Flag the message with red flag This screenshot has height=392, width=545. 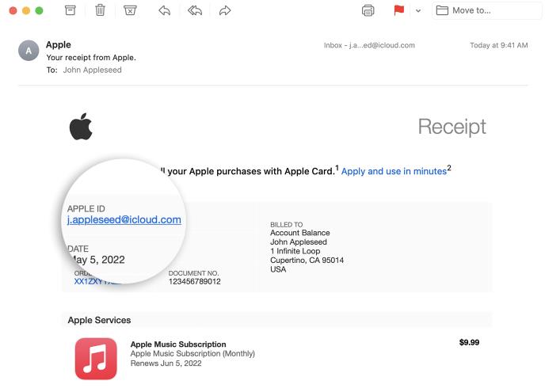[399, 10]
